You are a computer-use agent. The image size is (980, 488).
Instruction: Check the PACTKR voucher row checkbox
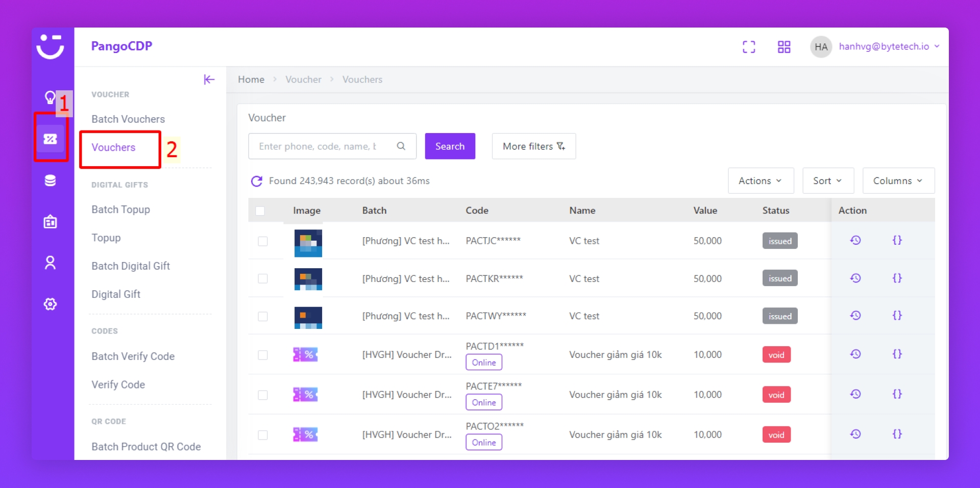tap(263, 278)
